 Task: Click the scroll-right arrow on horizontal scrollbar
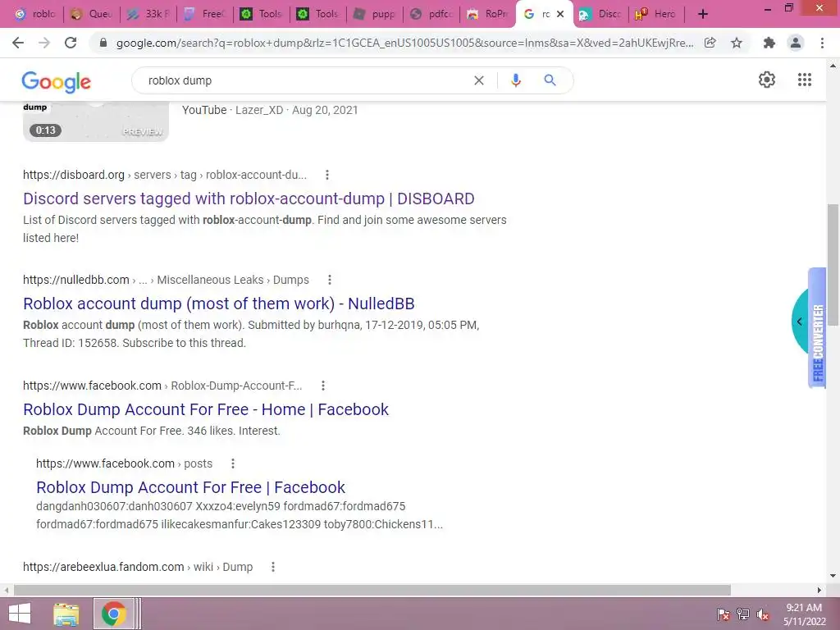pos(819,590)
